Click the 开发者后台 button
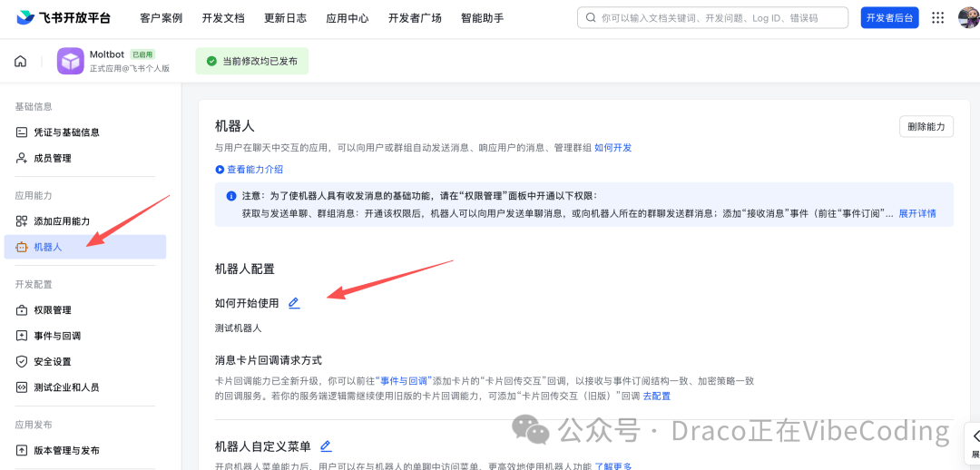The height and width of the screenshot is (470, 980). (x=889, y=18)
